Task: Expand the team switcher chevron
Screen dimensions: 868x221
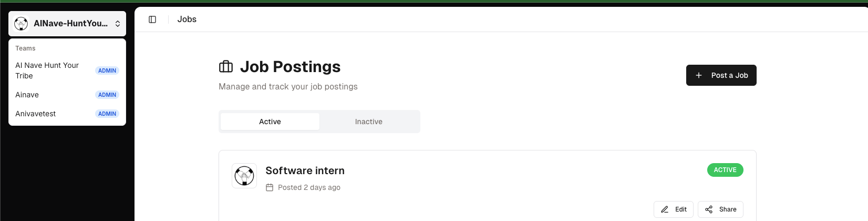Action: (118, 24)
